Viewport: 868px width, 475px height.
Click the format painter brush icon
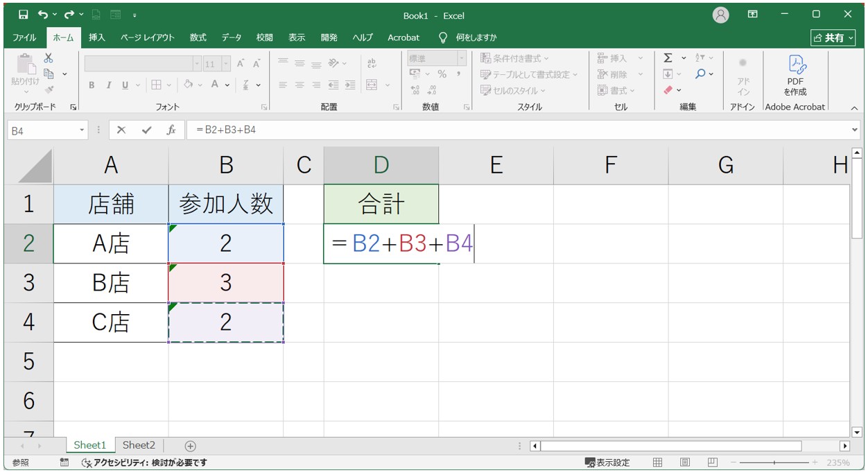[49, 89]
